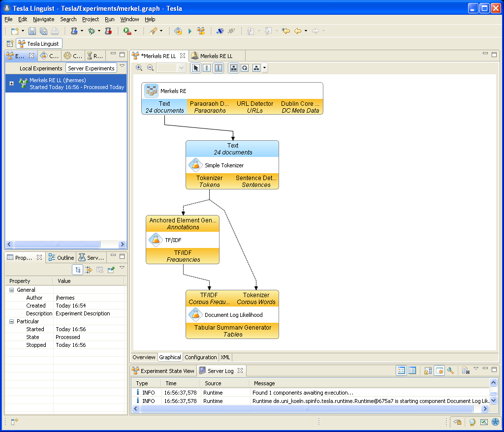
Task: Click the blue play triangle in the toolbar
Action: tap(189, 31)
